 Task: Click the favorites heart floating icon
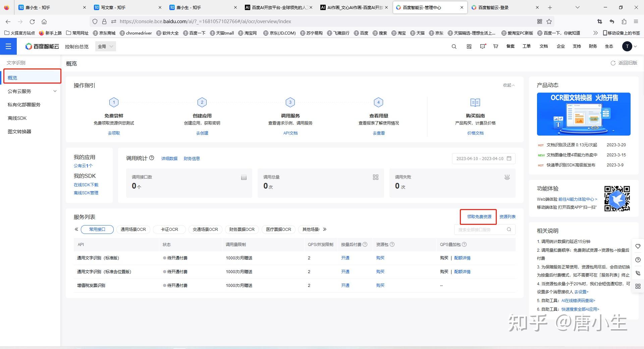(638, 246)
